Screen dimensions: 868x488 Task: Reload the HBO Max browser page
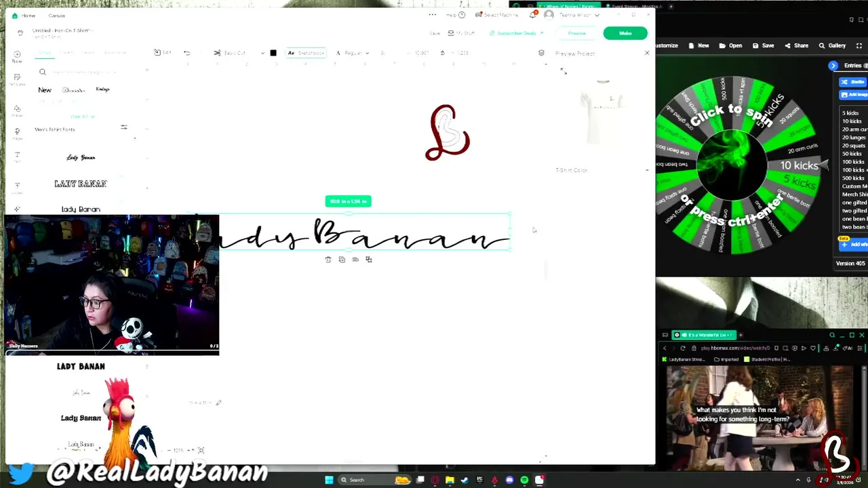click(683, 348)
